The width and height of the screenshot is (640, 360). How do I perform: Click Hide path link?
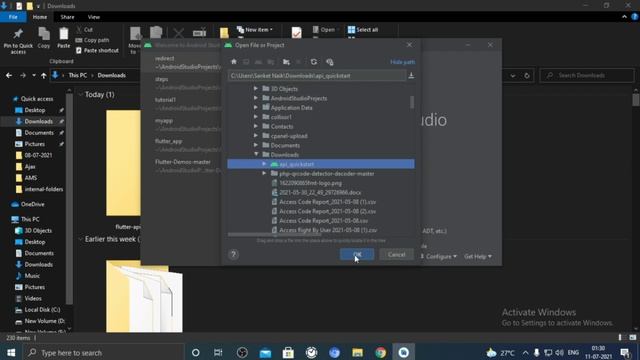click(402, 62)
